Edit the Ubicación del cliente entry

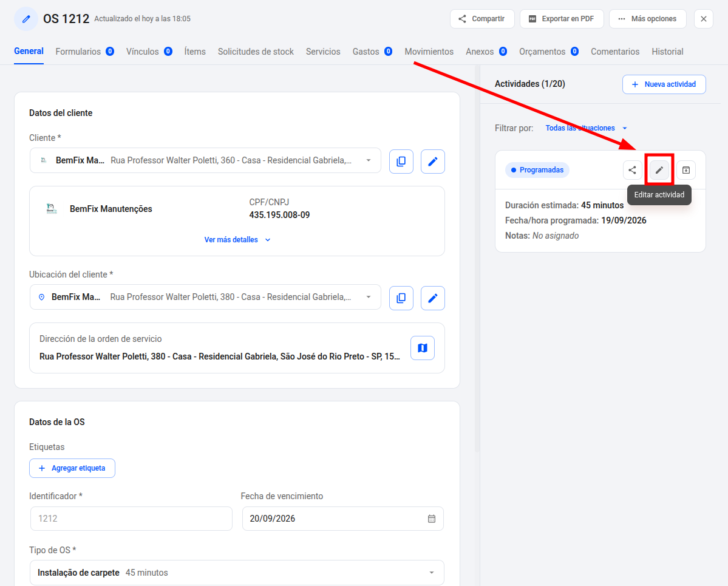pyautogui.click(x=433, y=298)
